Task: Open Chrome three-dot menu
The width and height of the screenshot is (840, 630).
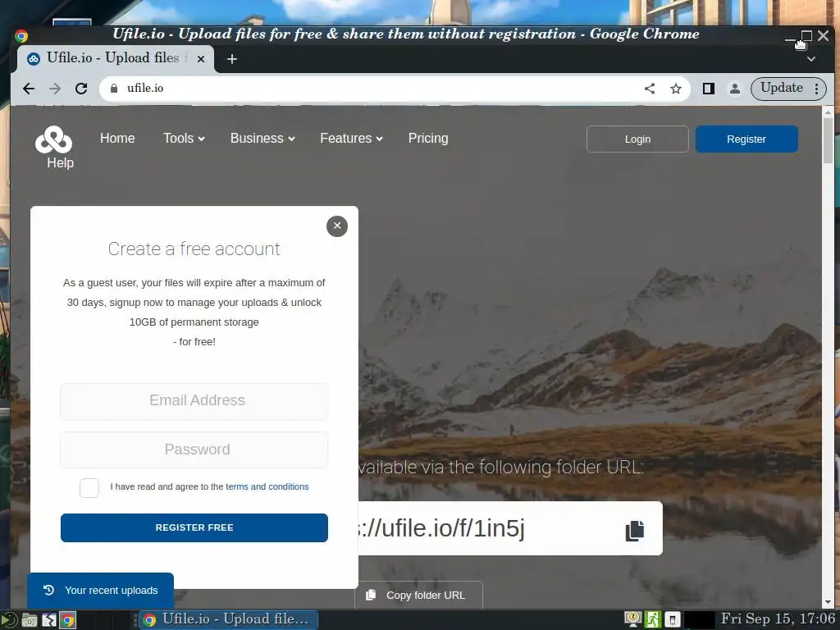Action: point(816,89)
